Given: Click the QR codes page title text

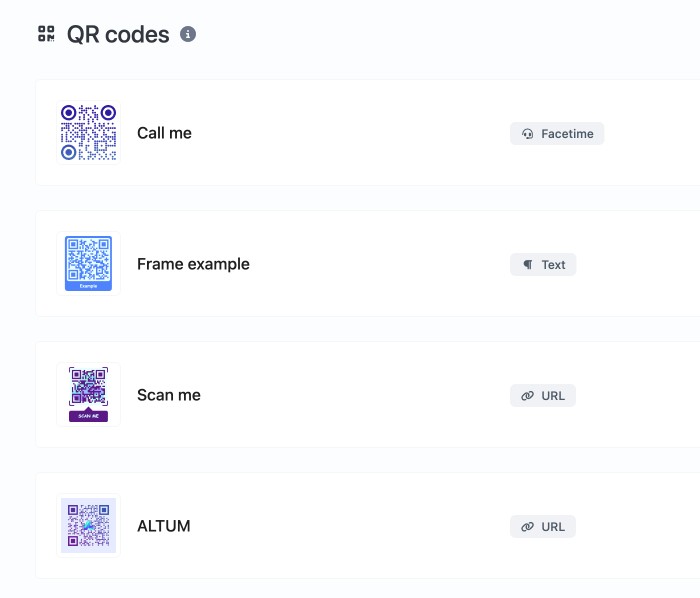Looking at the screenshot, I should tap(118, 34).
